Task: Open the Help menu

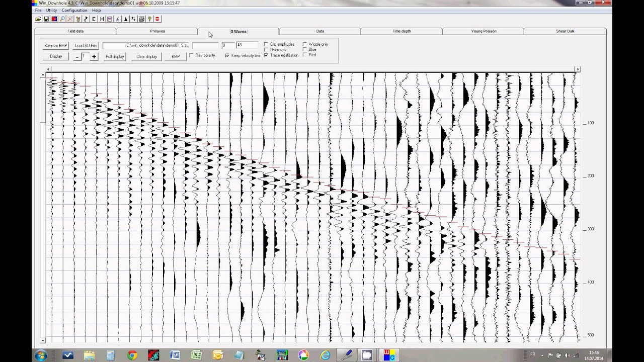Action: [97, 10]
